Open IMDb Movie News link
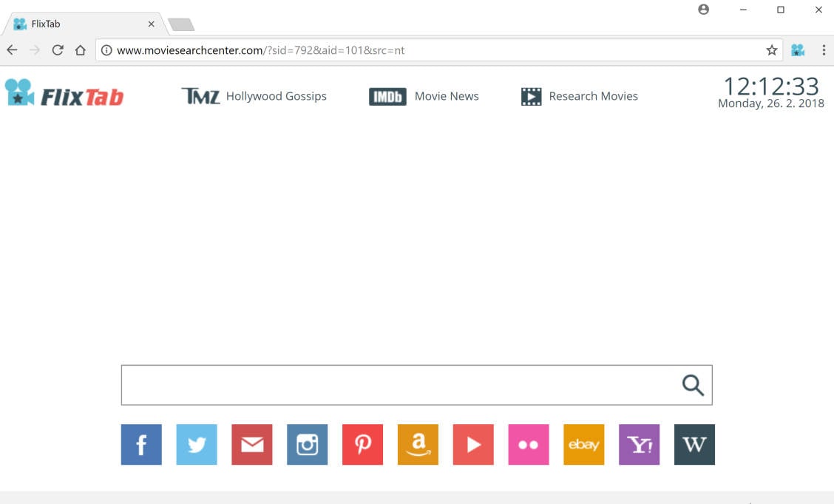The image size is (834, 504). (x=424, y=95)
